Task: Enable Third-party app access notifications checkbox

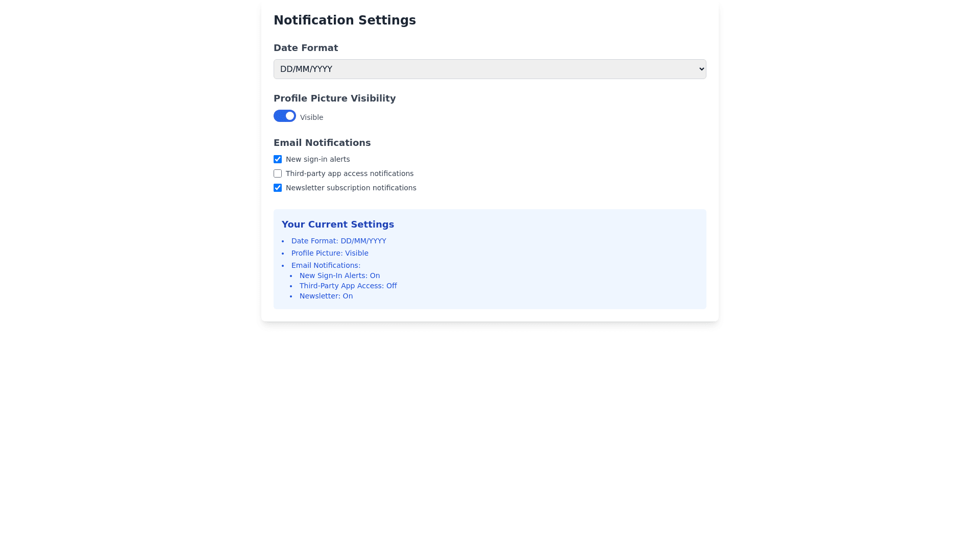Action: pos(278,173)
